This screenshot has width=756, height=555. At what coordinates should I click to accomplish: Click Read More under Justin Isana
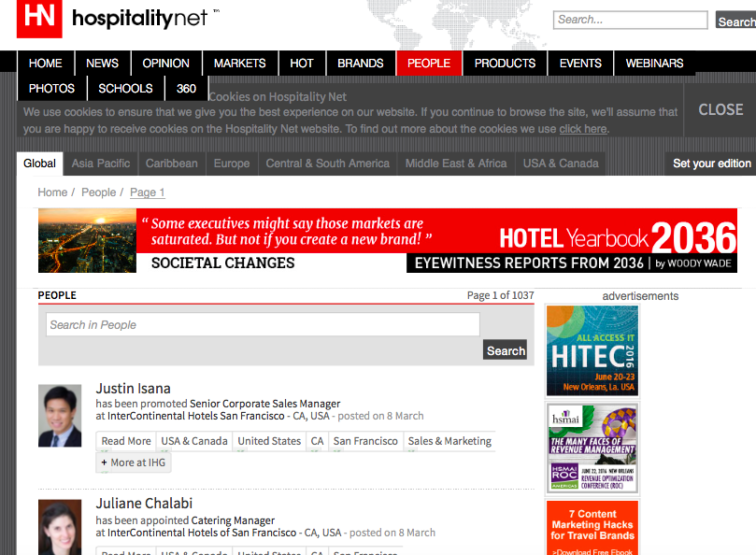(126, 441)
